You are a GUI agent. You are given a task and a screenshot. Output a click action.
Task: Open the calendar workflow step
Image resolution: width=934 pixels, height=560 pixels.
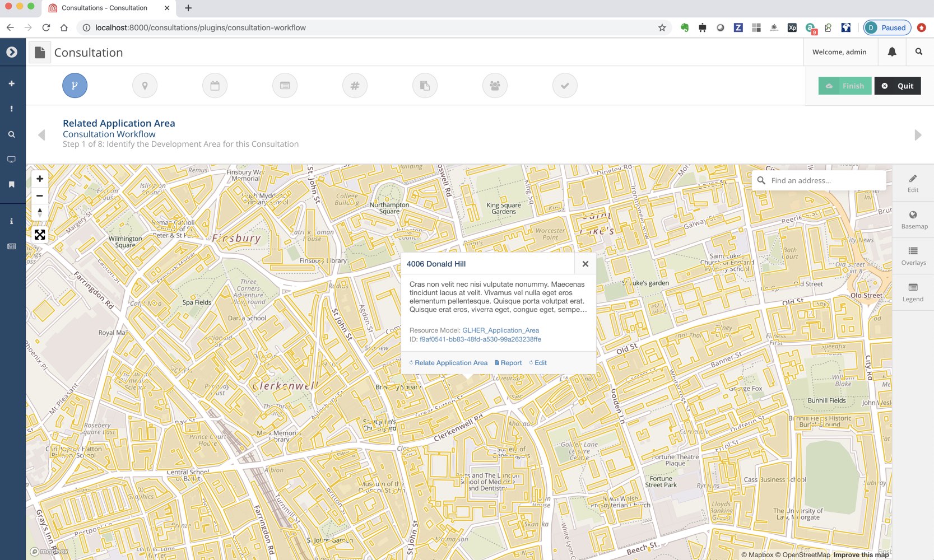tap(215, 85)
